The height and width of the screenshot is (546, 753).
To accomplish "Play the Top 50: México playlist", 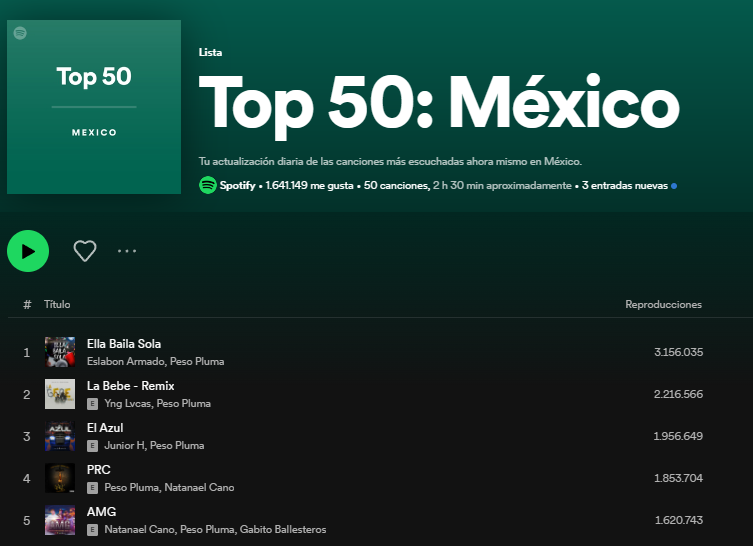I will 28,251.
